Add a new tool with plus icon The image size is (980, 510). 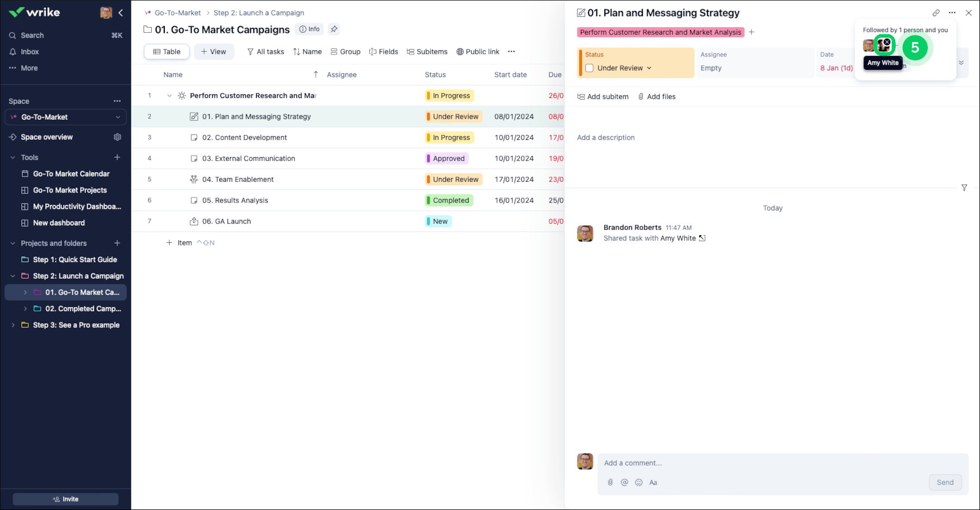click(117, 157)
